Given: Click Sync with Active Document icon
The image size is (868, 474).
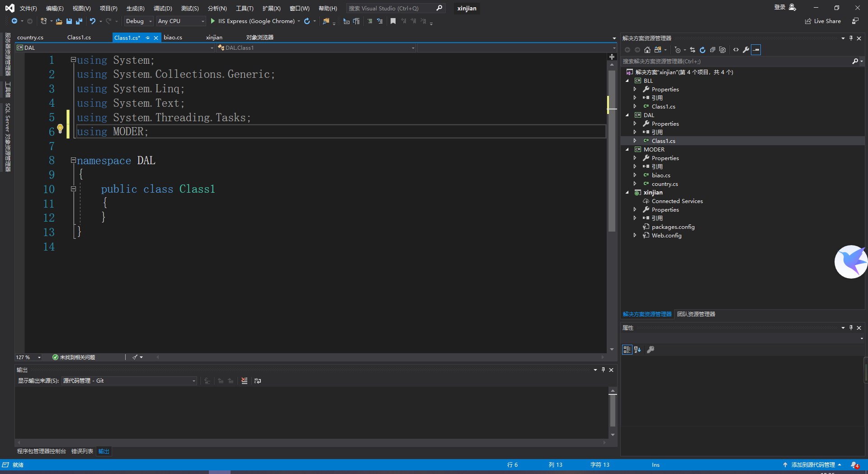Looking at the screenshot, I should click(693, 50).
